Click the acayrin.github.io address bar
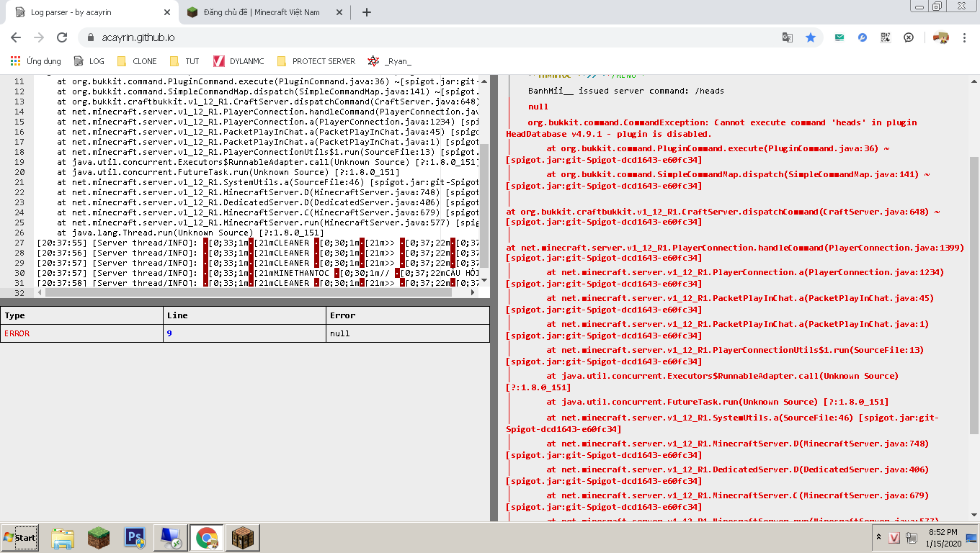This screenshot has height=553, width=980. pyautogui.click(x=432, y=37)
